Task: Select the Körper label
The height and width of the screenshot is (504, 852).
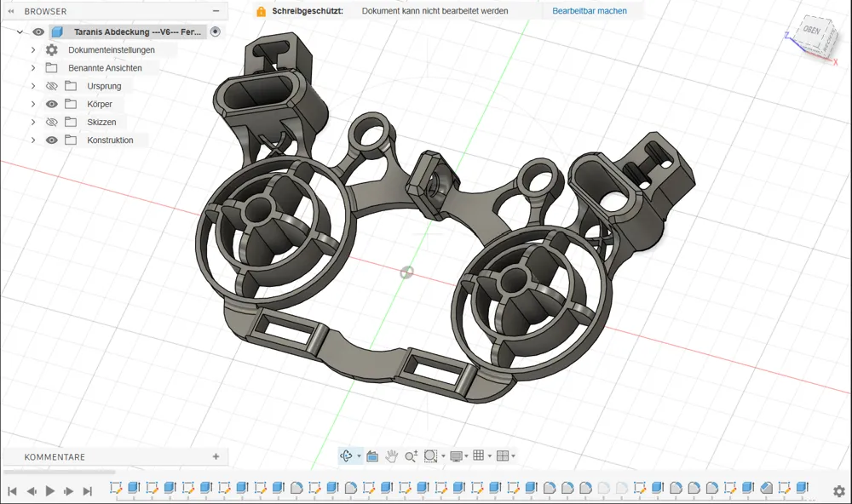Action: click(100, 104)
